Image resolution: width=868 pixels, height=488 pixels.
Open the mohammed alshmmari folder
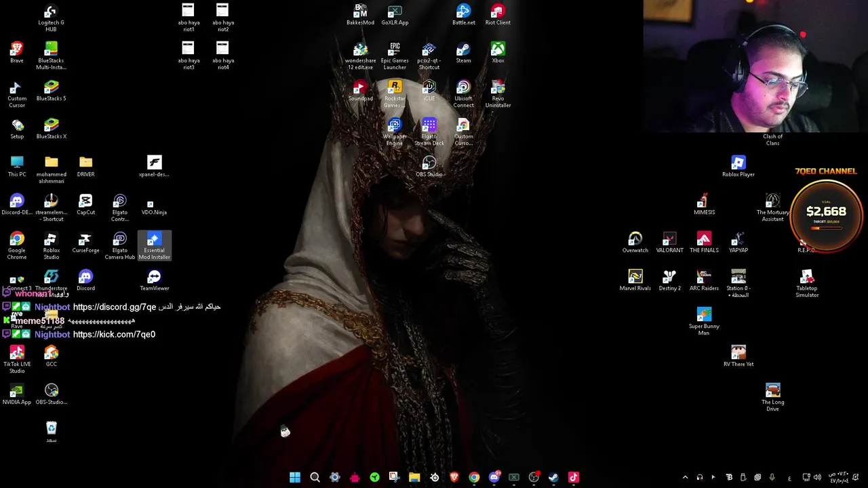click(51, 170)
